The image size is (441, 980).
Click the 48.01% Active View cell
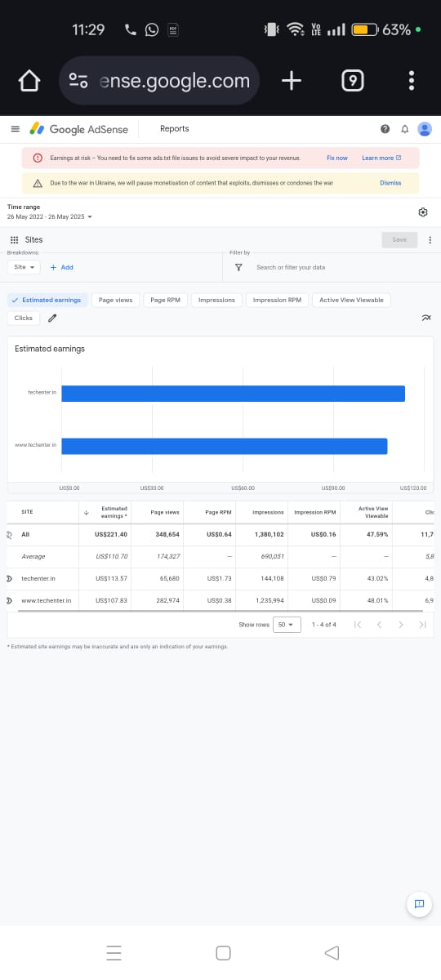click(x=376, y=600)
